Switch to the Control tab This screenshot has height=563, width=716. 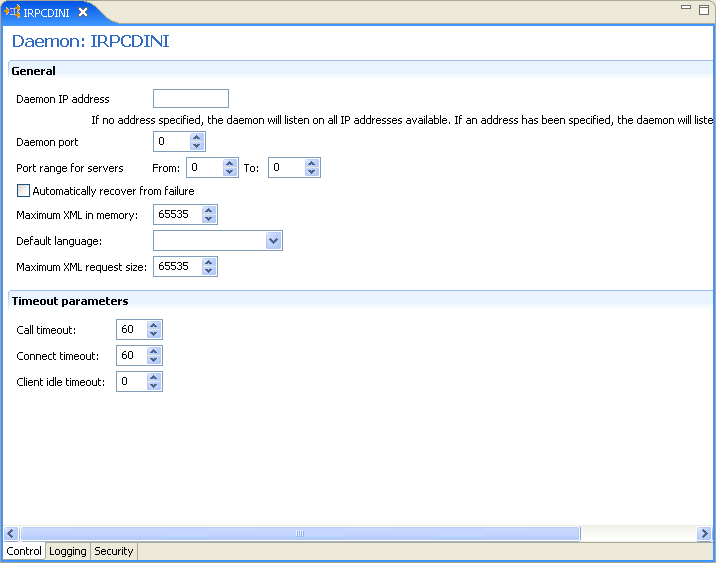[x=24, y=551]
